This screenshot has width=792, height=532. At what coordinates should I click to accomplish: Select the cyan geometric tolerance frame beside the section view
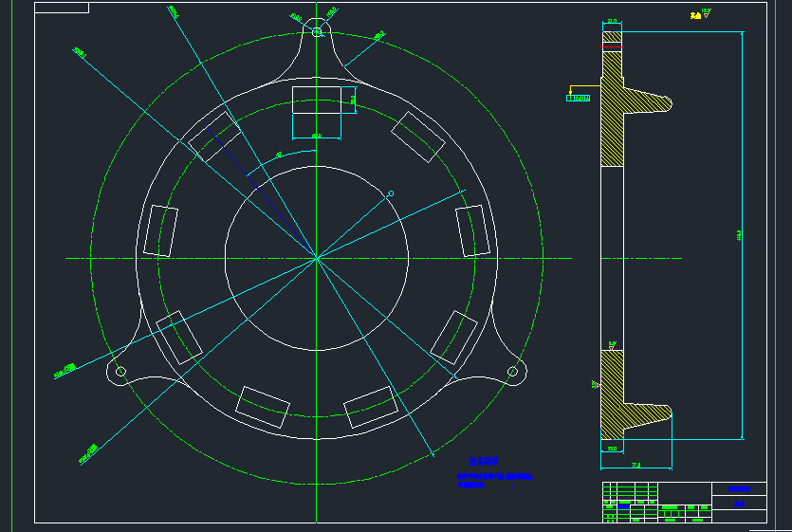(x=578, y=98)
